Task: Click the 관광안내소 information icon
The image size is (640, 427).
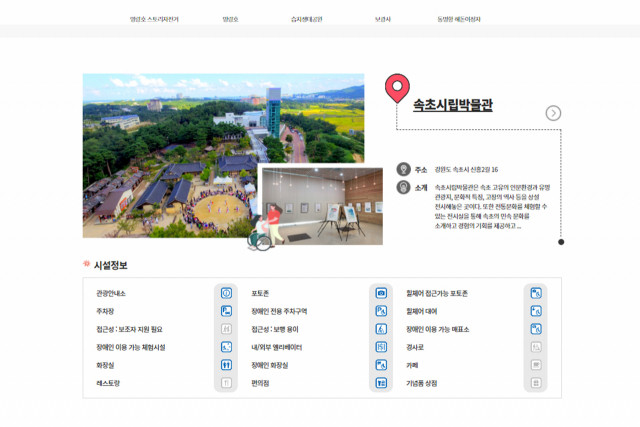Action: tap(226, 293)
